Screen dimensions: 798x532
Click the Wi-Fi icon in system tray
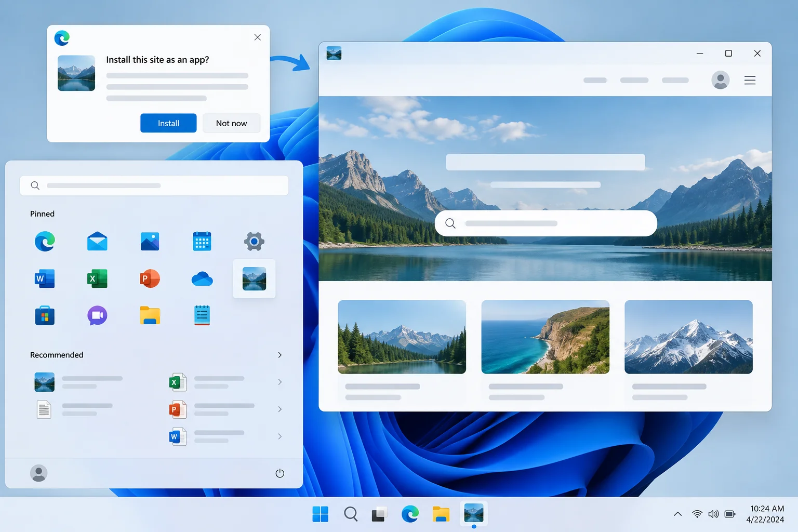697,514
